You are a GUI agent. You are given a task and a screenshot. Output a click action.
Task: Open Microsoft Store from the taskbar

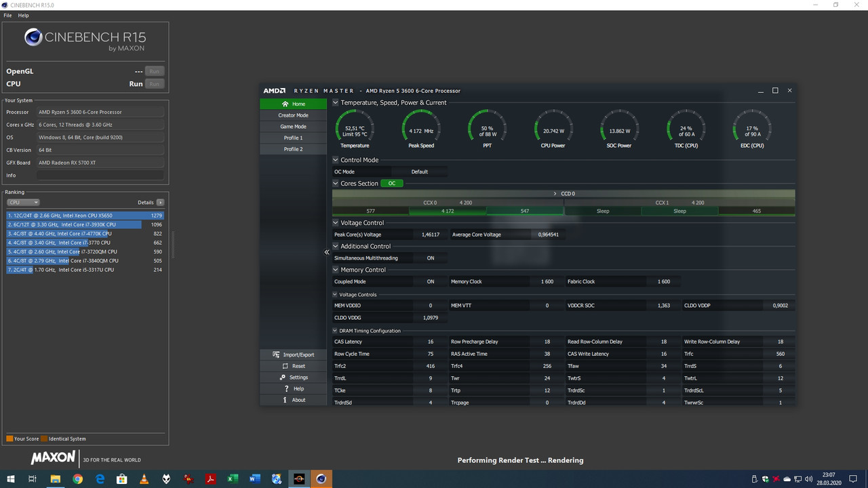coord(122,479)
